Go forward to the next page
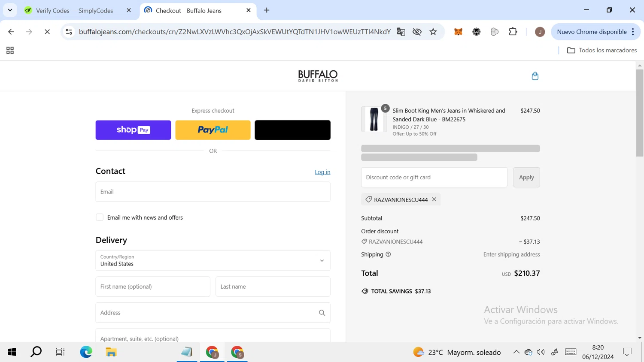 pos(29,32)
